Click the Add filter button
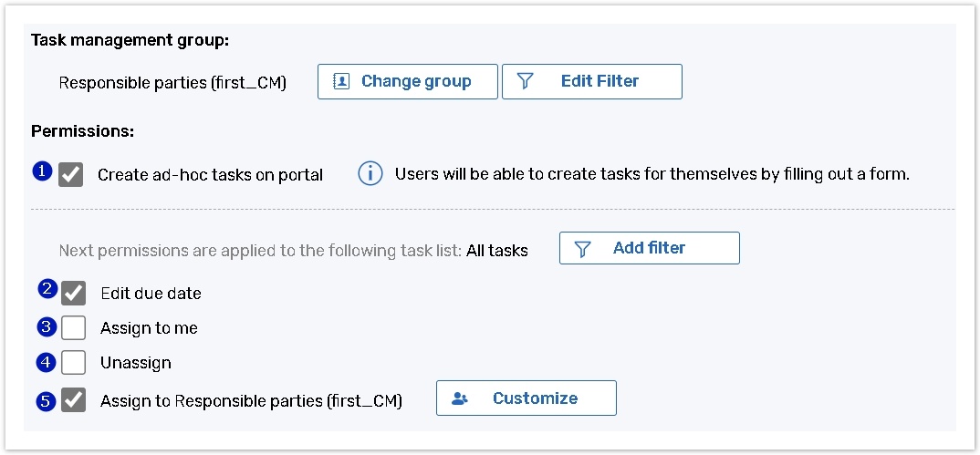The width and height of the screenshot is (980, 455). (x=649, y=248)
